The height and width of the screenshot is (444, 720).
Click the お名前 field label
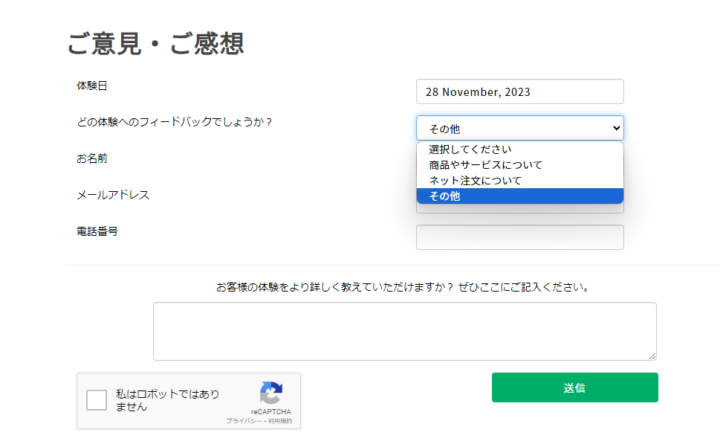92,158
